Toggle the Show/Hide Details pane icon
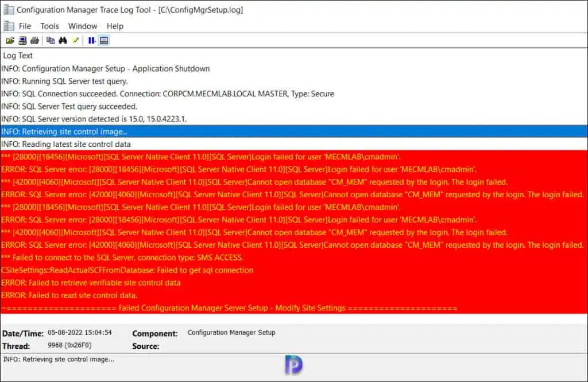 (x=104, y=41)
